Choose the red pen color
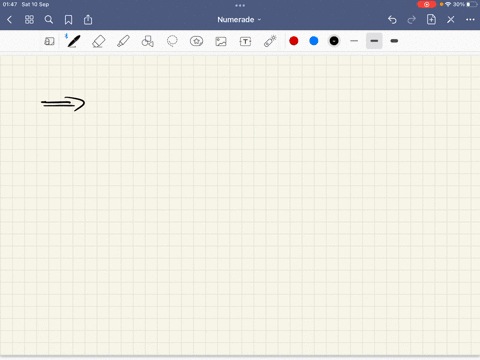 coord(294,41)
